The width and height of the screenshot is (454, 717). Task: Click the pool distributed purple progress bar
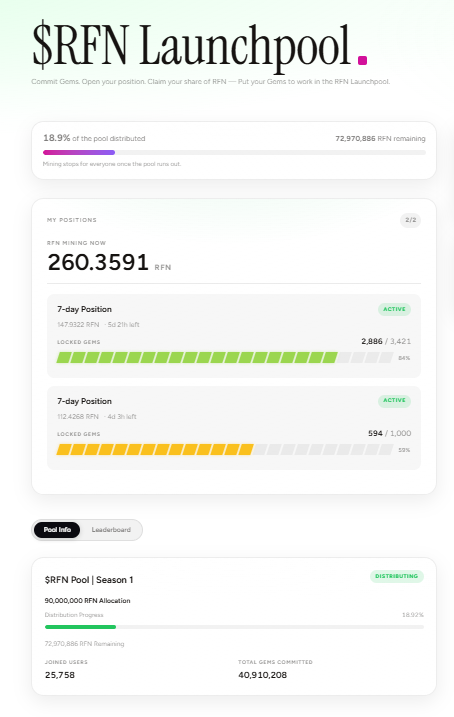click(234, 152)
